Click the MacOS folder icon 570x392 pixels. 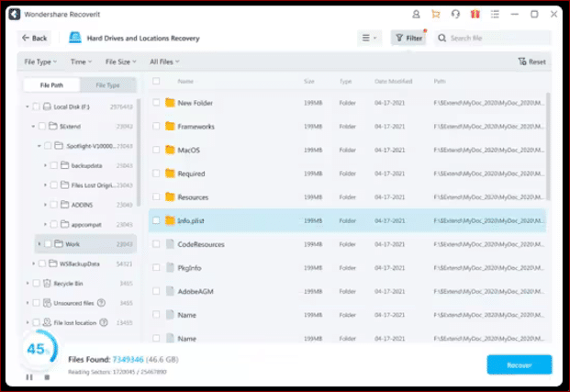(x=170, y=150)
